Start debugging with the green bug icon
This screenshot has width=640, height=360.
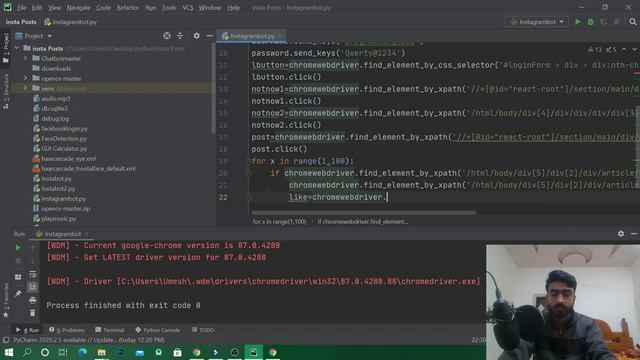[591, 22]
